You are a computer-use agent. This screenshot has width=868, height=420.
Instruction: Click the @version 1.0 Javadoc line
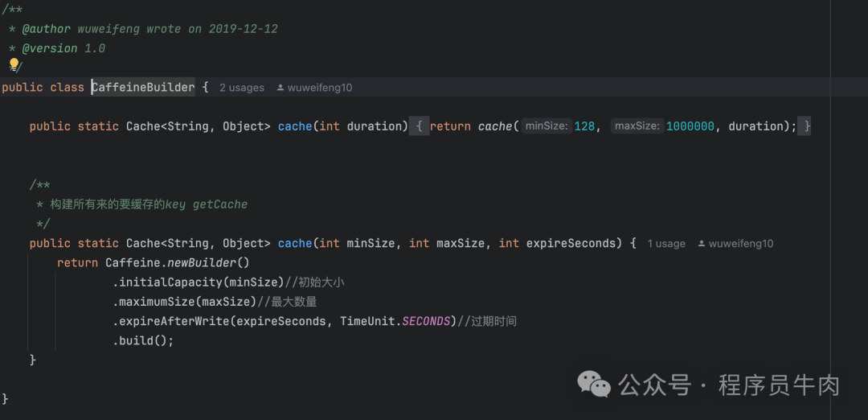click(x=63, y=49)
